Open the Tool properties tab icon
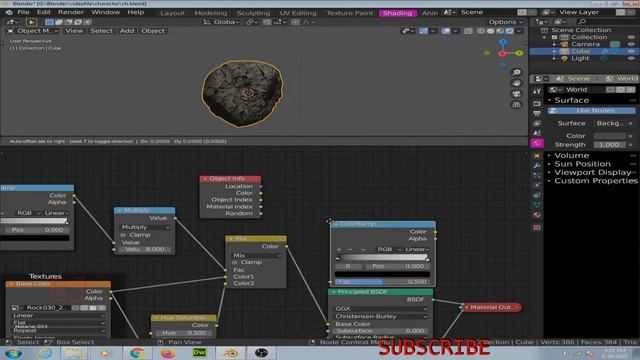640x360 pixels. 537,91
